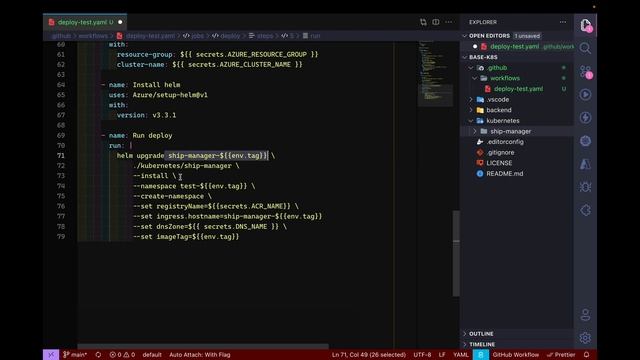The image size is (640, 360).
Task: Select the deploy-test.yaml editor tab
Action: pos(85,22)
